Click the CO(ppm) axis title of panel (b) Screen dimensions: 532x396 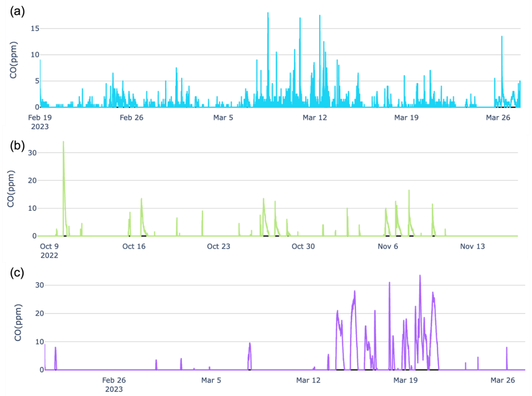pyautogui.click(x=11, y=189)
